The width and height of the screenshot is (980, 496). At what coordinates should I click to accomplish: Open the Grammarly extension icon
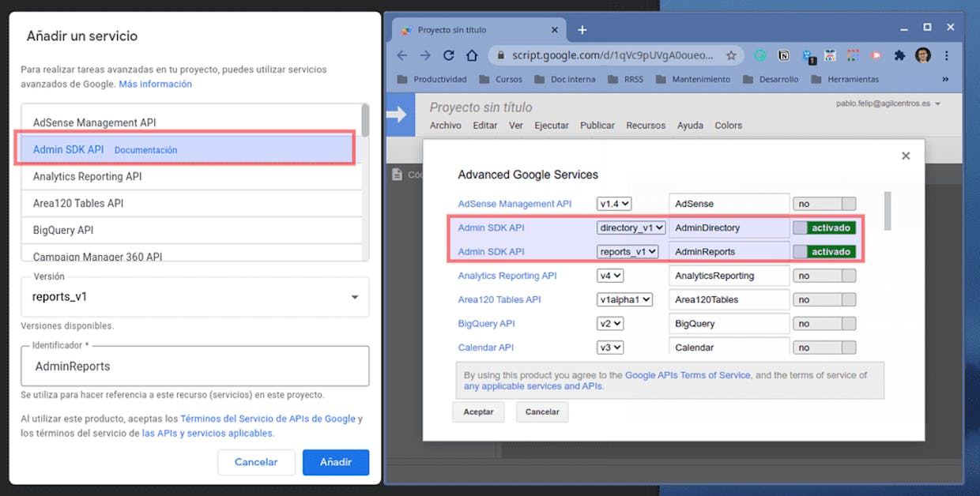[x=760, y=55]
